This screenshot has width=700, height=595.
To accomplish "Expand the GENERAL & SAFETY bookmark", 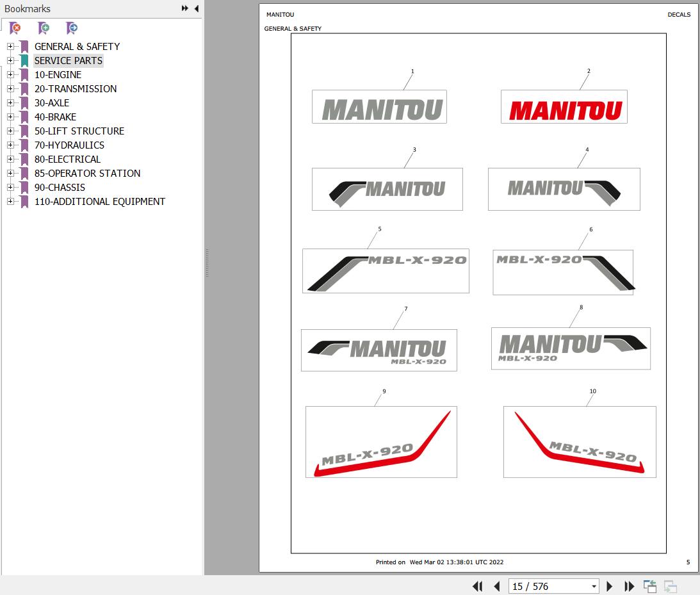I will pos(10,46).
